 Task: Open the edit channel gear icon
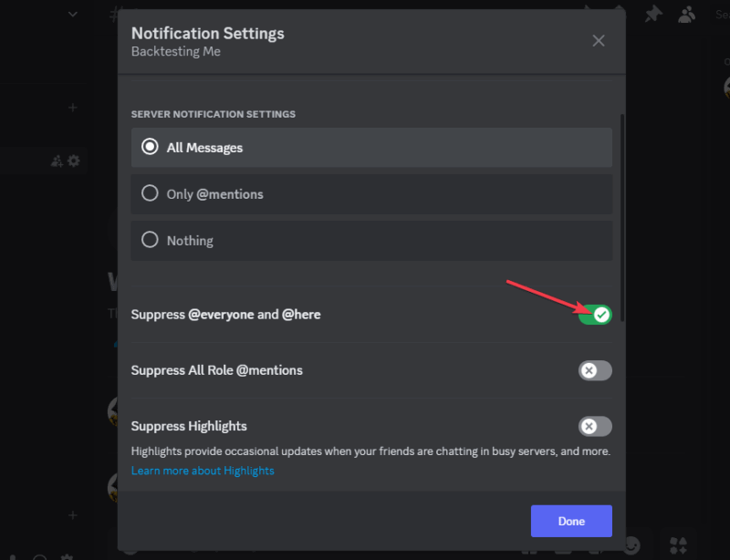pyautogui.click(x=74, y=161)
